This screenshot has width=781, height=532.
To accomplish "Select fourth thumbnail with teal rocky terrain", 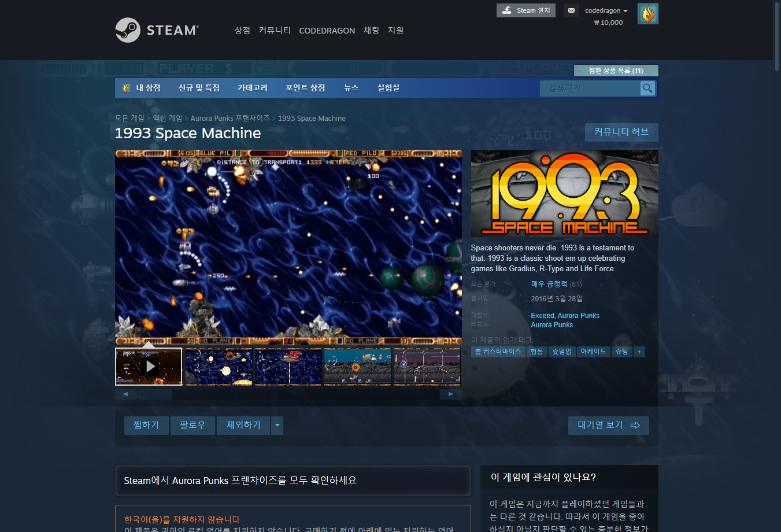I will pyautogui.click(x=357, y=367).
